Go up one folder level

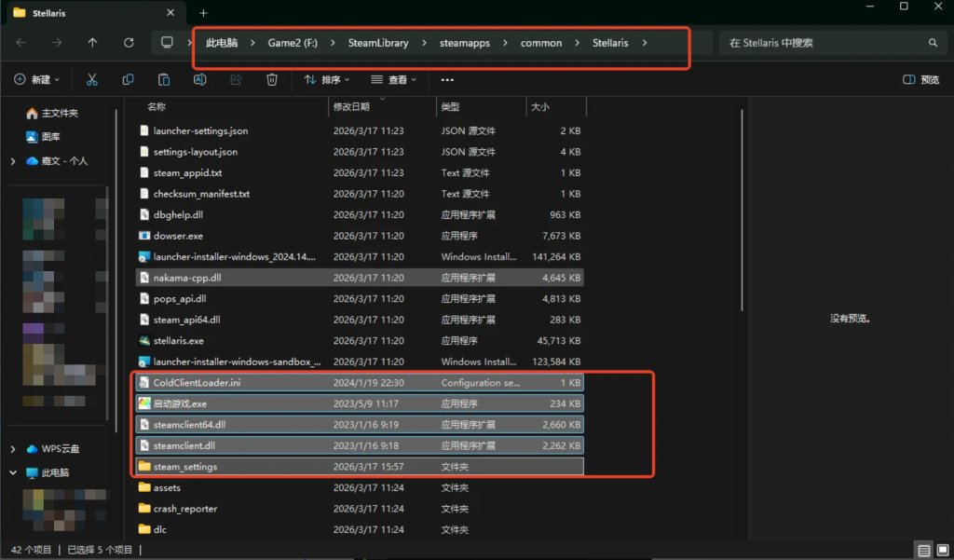(92, 43)
